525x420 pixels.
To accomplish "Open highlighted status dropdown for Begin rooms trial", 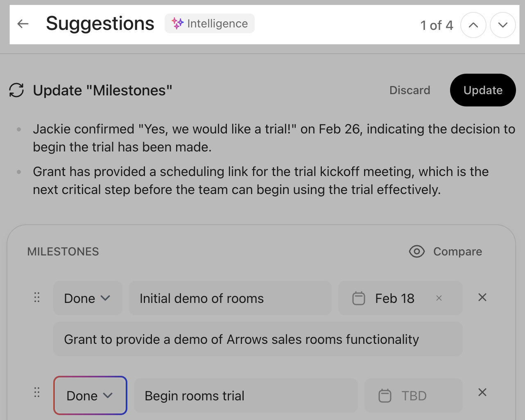I will point(90,396).
